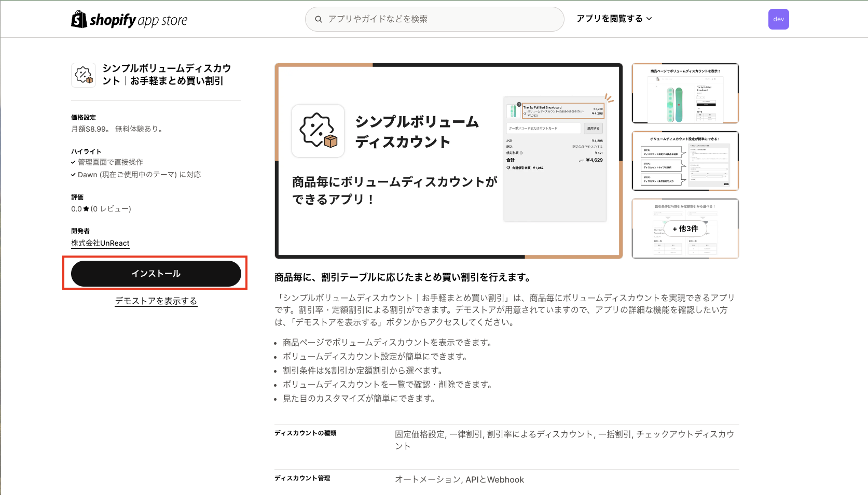
Task: Open the デモストアを表示する link
Action: click(x=156, y=301)
